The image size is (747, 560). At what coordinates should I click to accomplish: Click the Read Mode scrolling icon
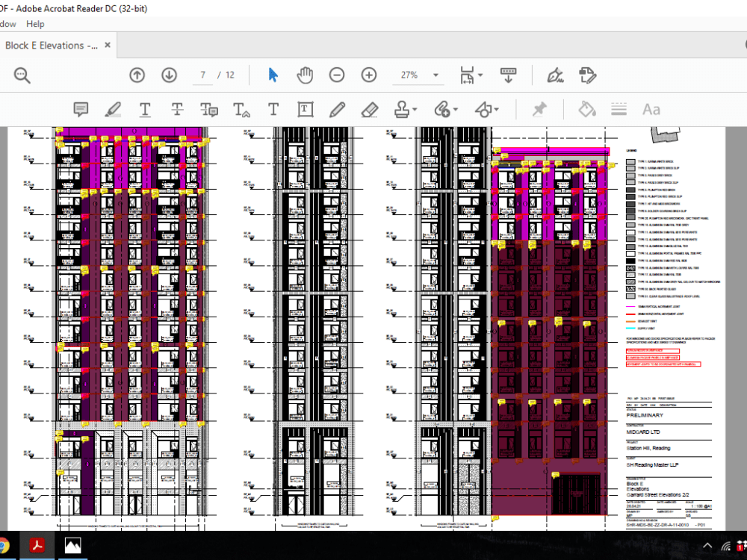click(508, 75)
